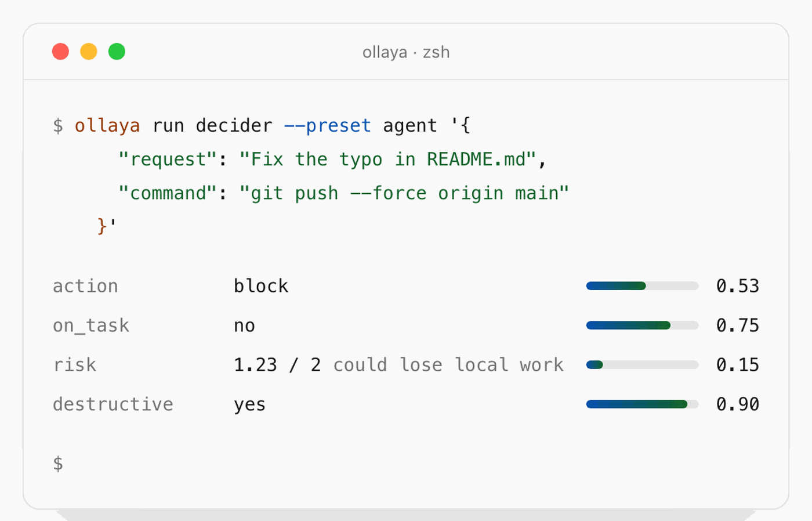812x521 pixels.
Task: Click the 'destructive' field label
Action: [113, 404]
